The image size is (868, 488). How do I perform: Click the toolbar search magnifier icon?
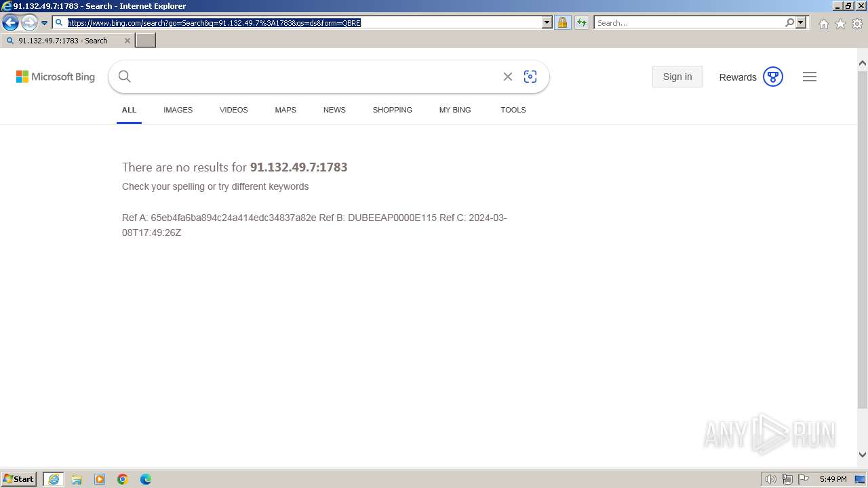(x=789, y=22)
